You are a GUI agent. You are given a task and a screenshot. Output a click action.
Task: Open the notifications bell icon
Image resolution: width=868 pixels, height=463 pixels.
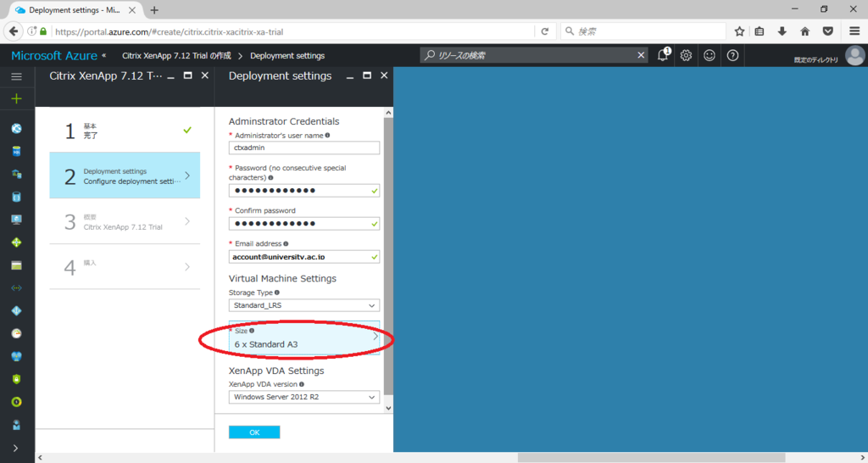tap(663, 55)
